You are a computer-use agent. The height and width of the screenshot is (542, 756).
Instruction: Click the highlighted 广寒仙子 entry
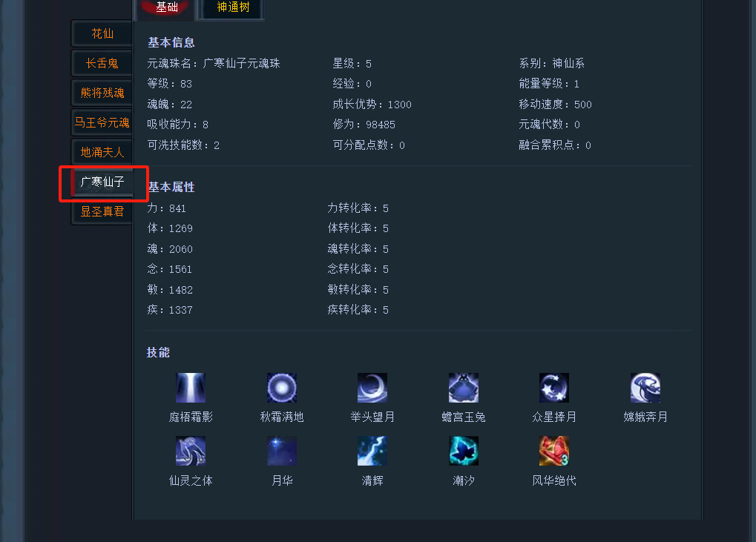(102, 182)
